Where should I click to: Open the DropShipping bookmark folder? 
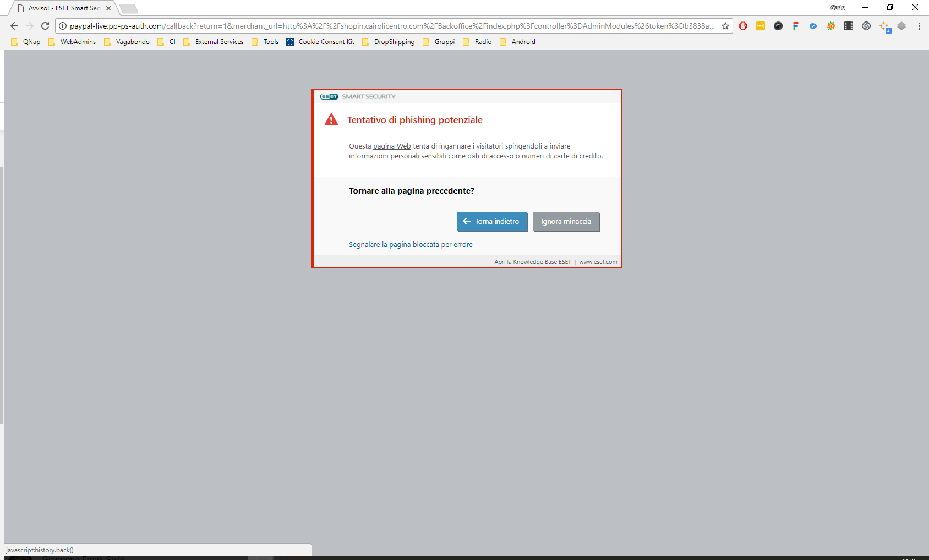tap(389, 42)
